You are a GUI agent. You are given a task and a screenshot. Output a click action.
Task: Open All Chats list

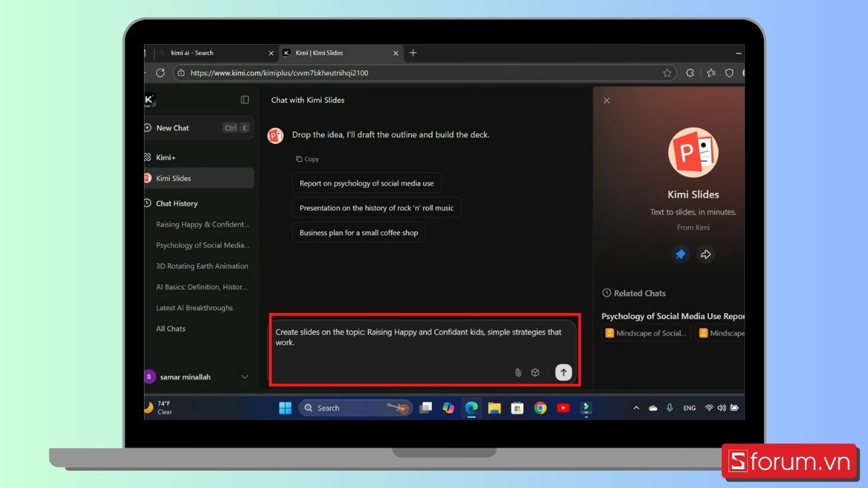pos(171,329)
